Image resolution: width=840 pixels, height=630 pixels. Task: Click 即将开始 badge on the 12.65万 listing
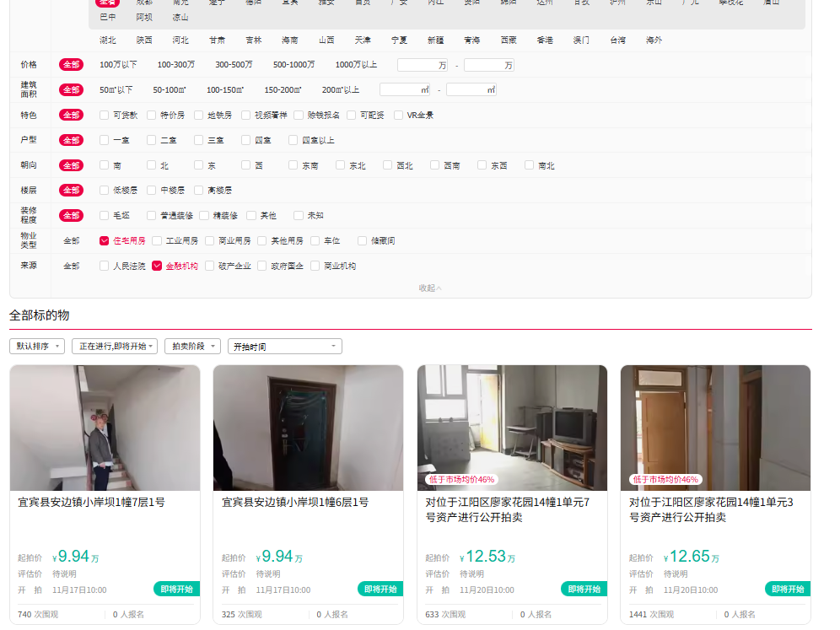click(x=787, y=589)
